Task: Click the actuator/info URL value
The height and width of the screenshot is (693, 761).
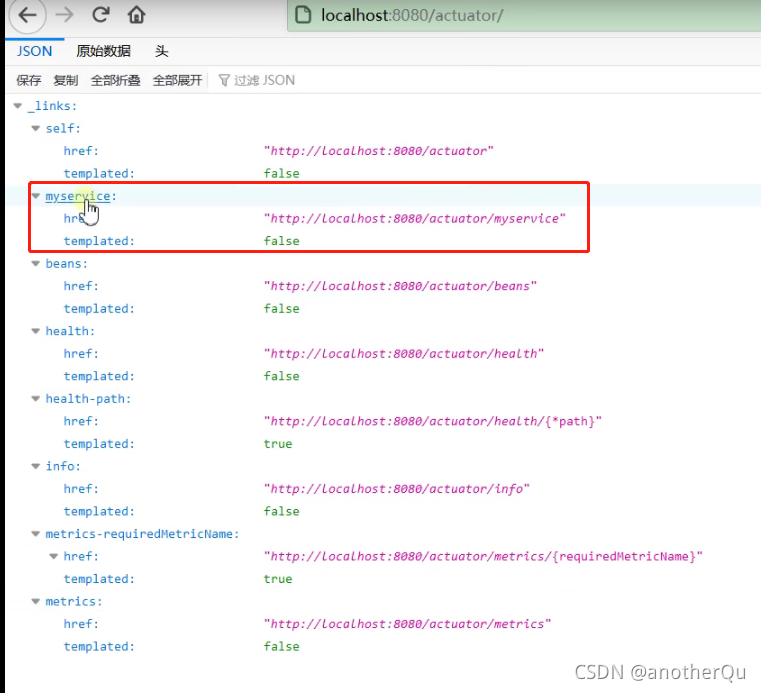Action: point(397,489)
